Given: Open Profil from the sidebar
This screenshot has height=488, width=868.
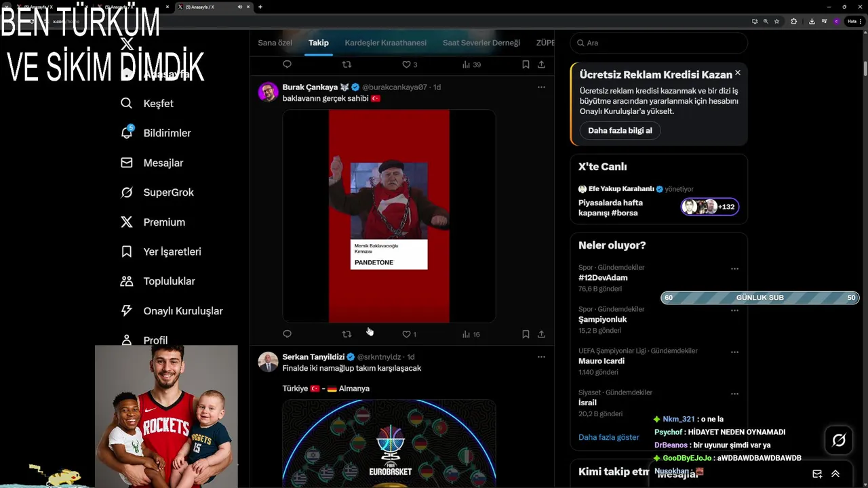Looking at the screenshot, I should (144, 340).
